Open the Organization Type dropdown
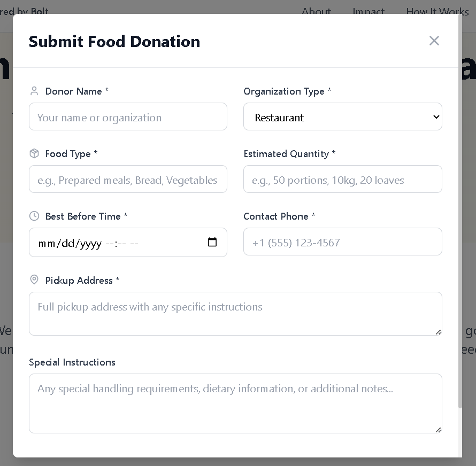Viewport: 476px width, 466px height. point(343,116)
